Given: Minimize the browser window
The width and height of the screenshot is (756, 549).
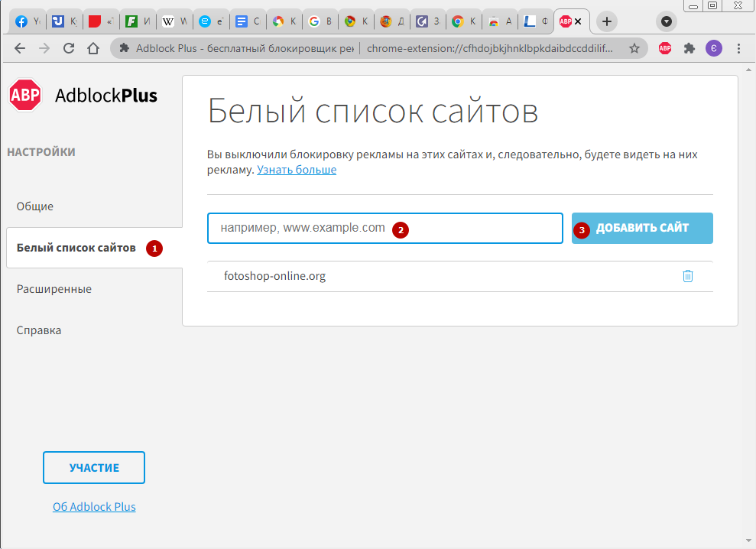Looking at the screenshot, I should click(x=693, y=6).
